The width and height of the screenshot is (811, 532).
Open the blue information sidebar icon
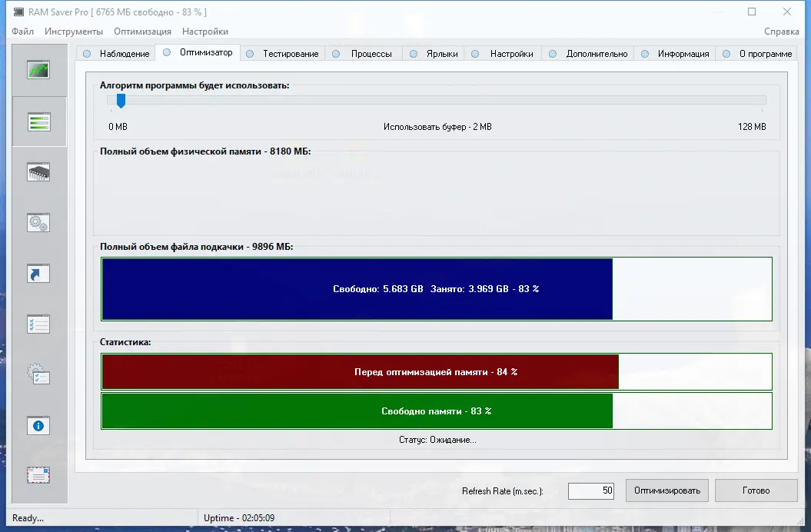tap(38, 425)
